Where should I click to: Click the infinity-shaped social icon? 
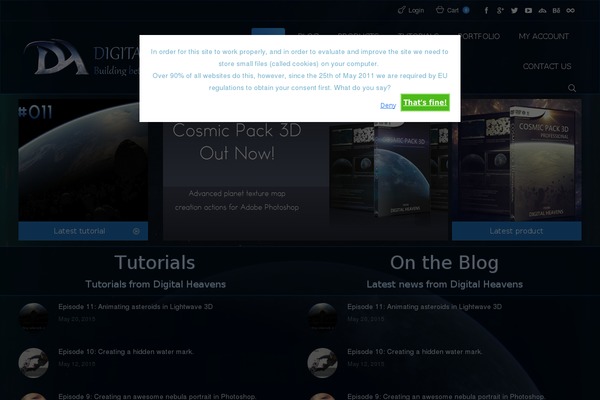570,10
